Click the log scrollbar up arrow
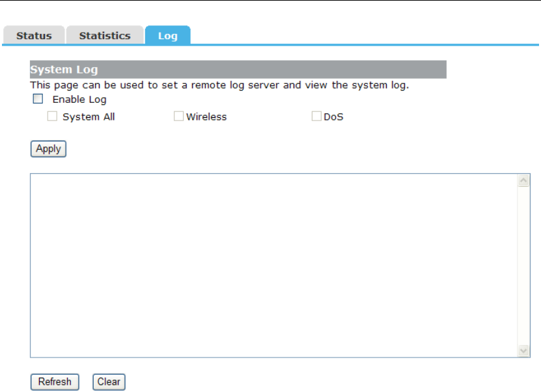Screen dimensions: 541x392 (523, 180)
